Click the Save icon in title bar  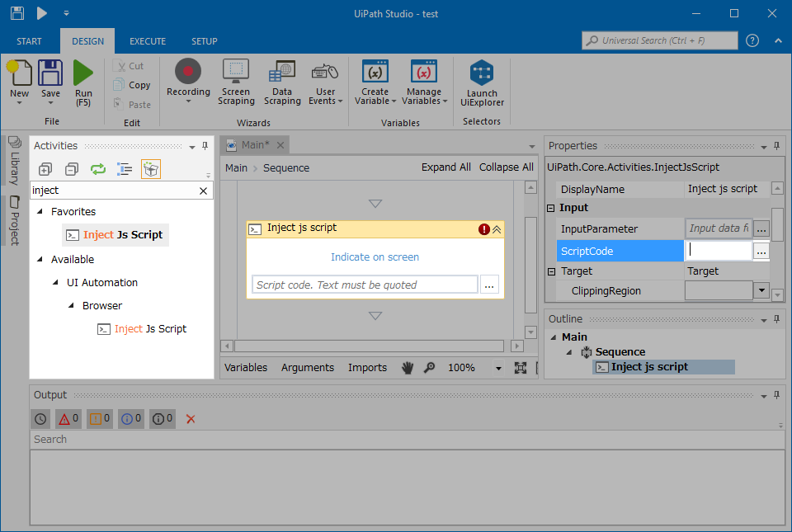point(17,13)
